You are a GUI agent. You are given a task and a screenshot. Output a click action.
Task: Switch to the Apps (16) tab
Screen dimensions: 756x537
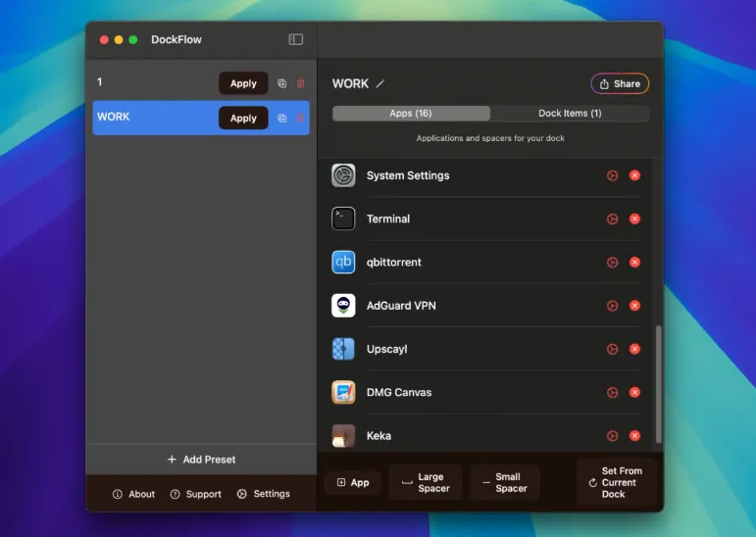[x=411, y=114]
